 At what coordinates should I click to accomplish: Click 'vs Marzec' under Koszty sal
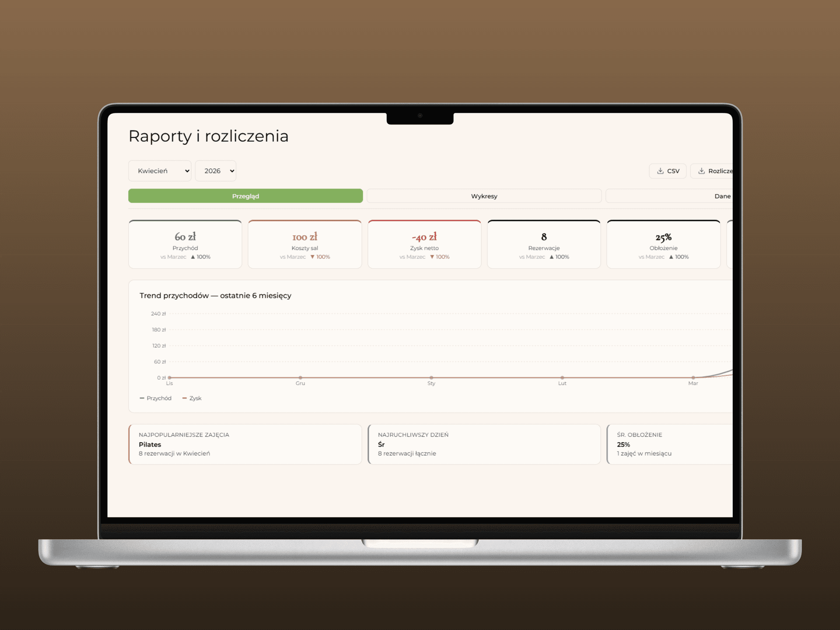[x=293, y=257]
